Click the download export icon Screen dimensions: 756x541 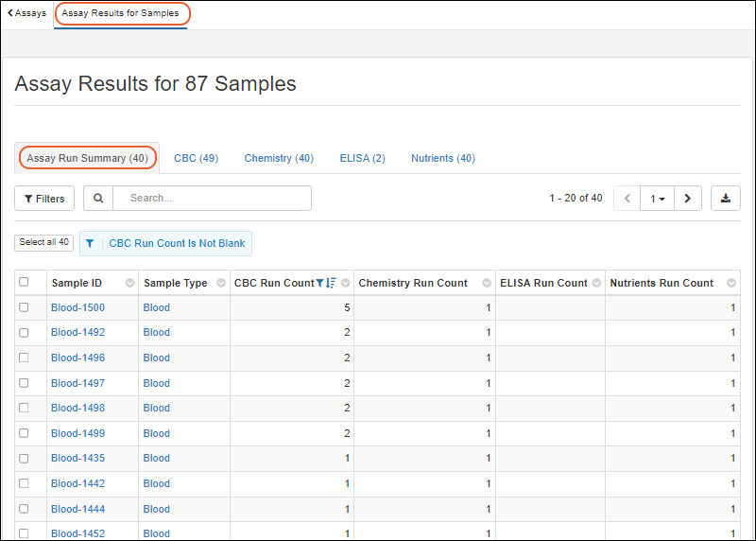[725, 199]
